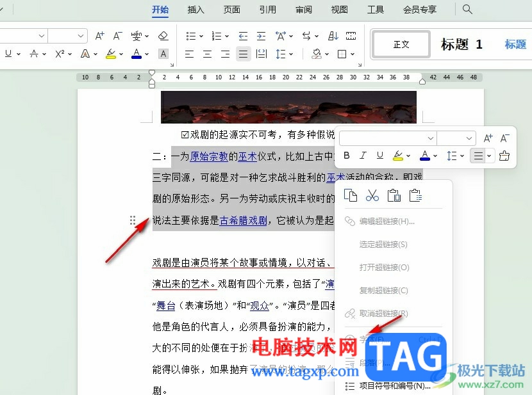Go to the 引用 tab
This screenshot has height=395, width=532.
[268, 10]
